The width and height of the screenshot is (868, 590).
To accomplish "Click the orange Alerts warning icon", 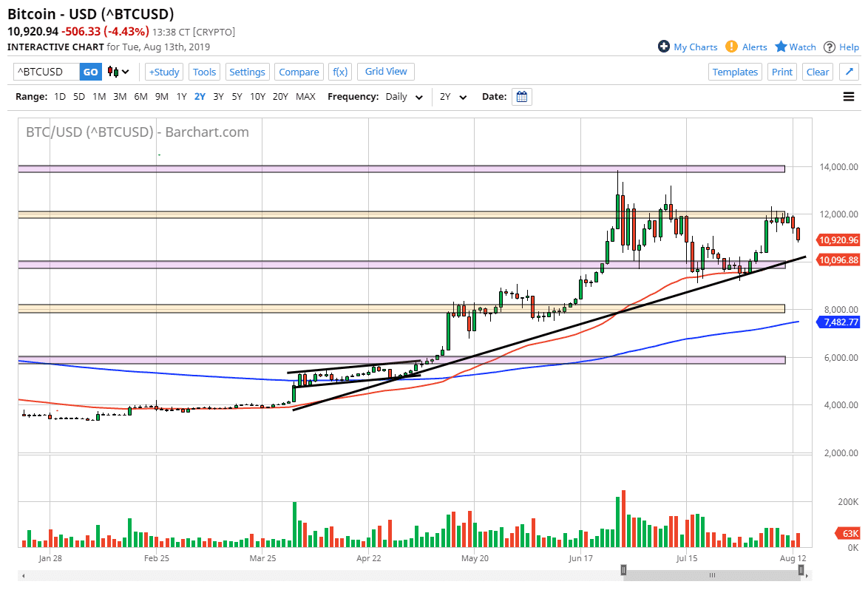I will point(731,47).
